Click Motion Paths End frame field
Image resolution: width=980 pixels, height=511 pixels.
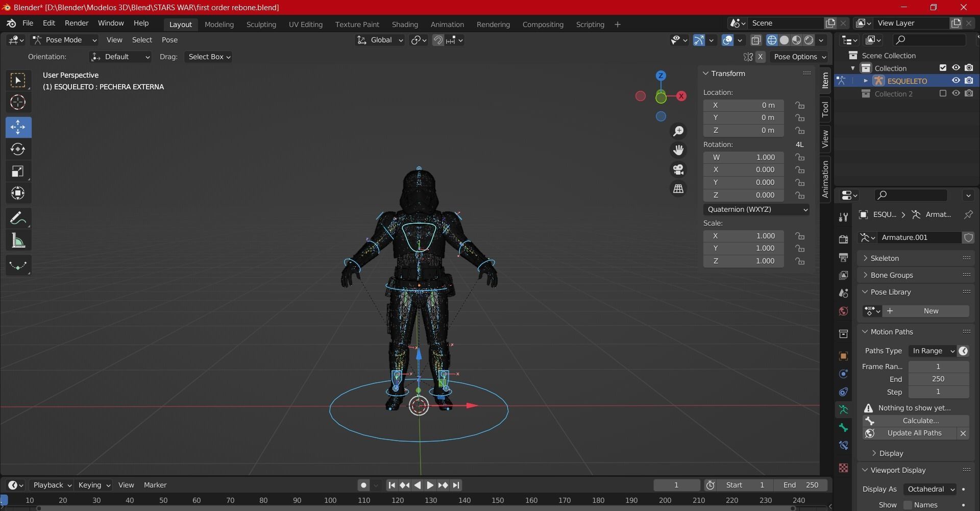pos(938,379)
